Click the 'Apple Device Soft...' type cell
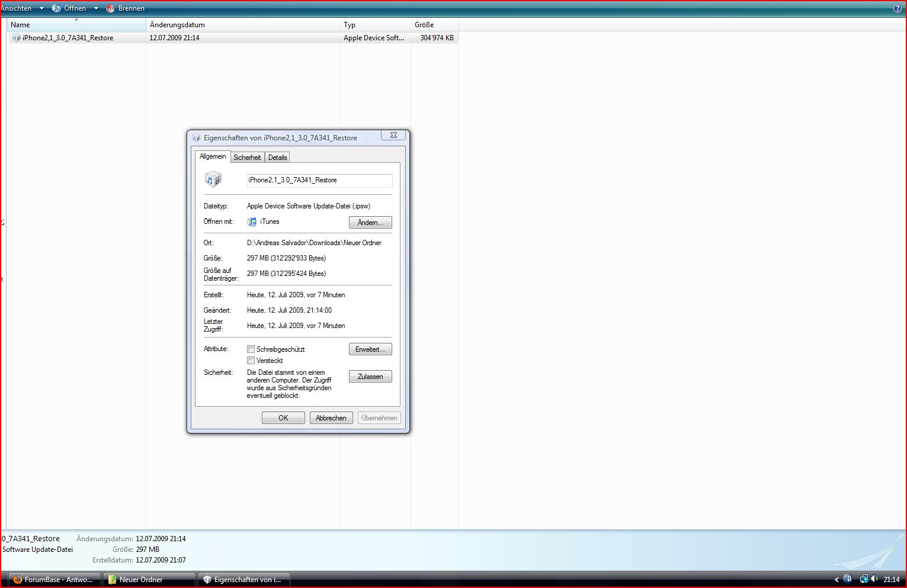Screen dimensions: 907x588 coord(374,38)
